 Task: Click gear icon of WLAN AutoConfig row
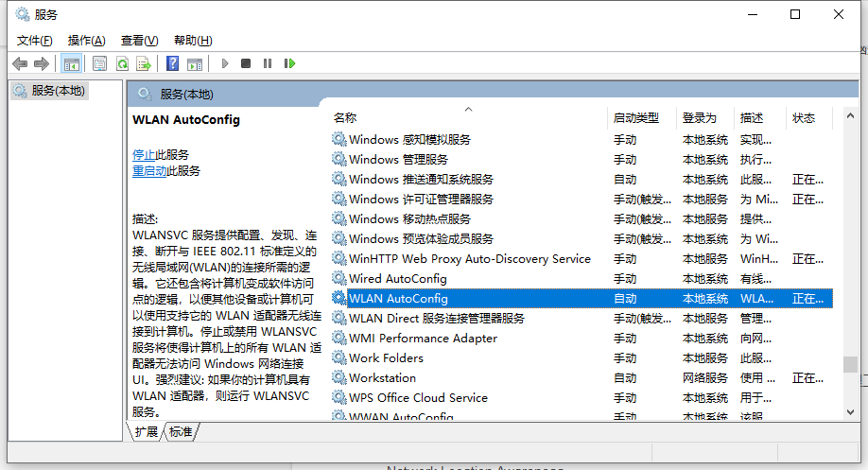click(339, 299)
